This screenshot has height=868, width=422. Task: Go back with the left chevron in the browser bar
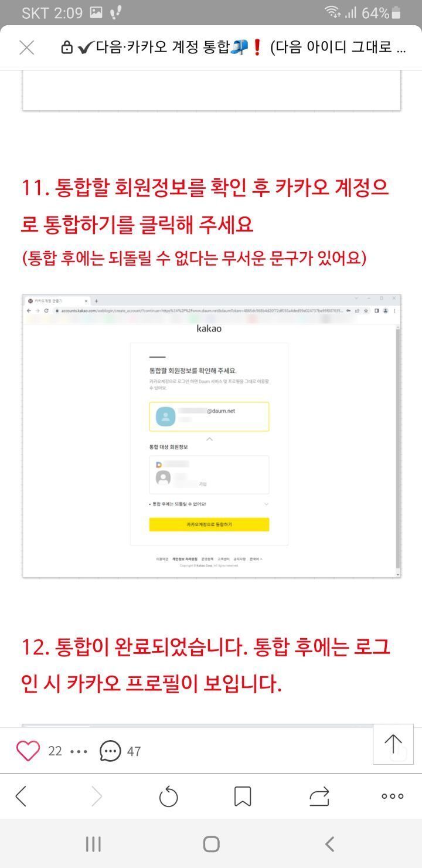pos(21,796)
